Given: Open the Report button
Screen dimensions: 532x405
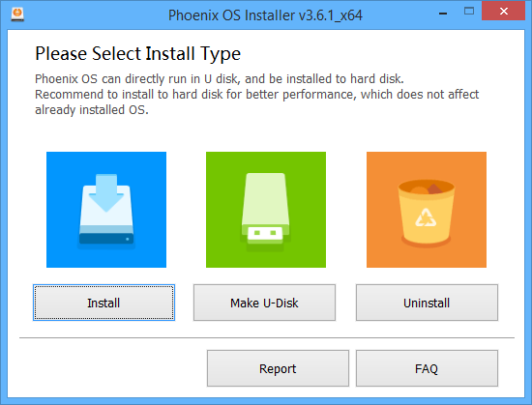Looking at the screenshot, I should pos(278,368).
